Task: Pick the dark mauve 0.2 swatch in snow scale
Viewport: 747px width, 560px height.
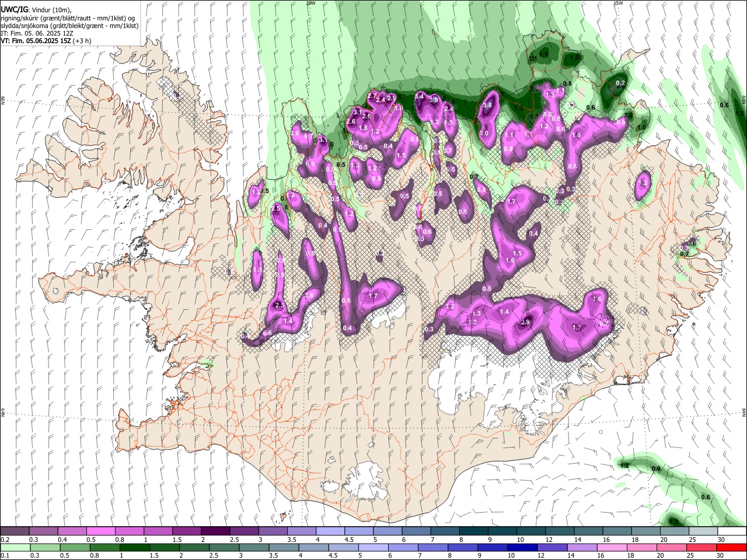Action: pyautogui.click(x=15, y=531)
